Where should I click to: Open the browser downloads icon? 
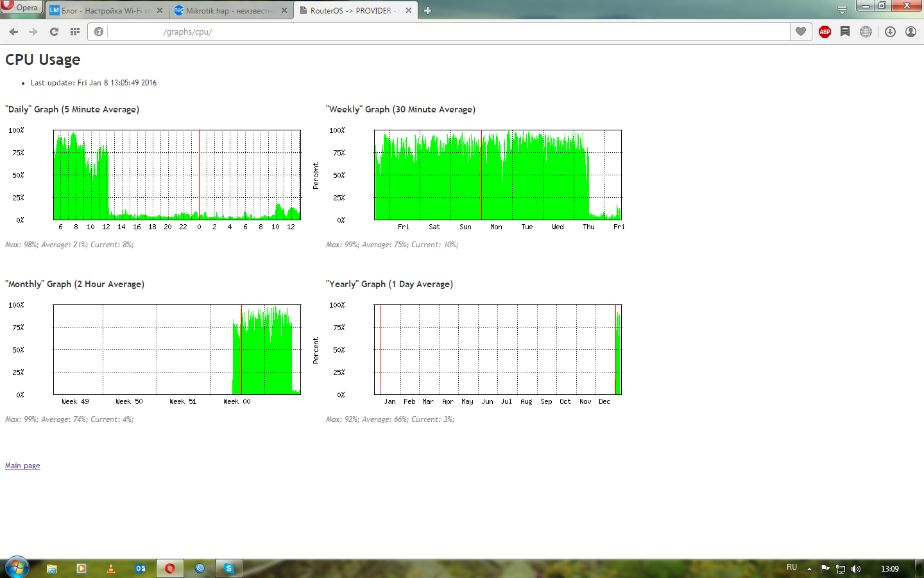point(890,31)
